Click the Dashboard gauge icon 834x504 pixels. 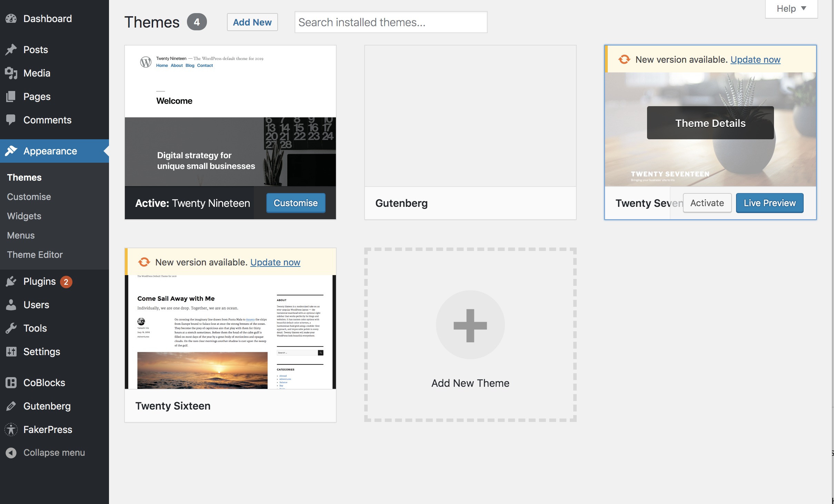pyautogui.click(x=11, y=19)
